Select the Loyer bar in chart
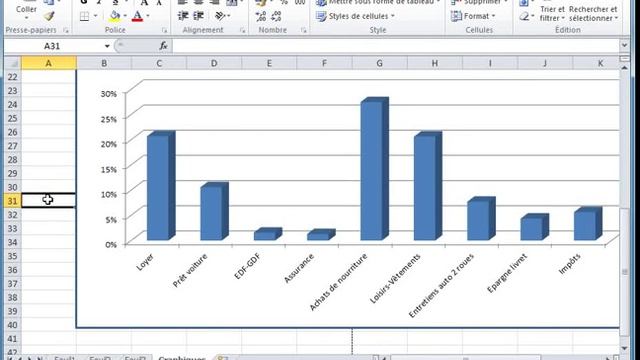The height and width of the screenshot is (360, 640). point(161,186)
